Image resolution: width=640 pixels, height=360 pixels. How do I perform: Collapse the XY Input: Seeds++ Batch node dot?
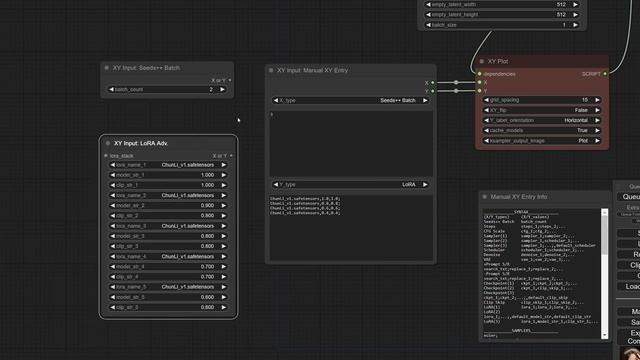coord(107,68)
